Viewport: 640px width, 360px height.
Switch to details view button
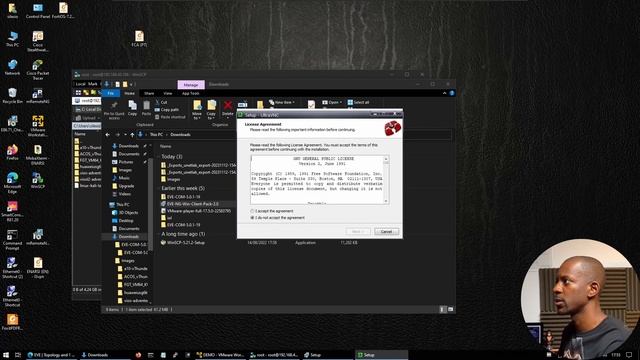[443, 309]
